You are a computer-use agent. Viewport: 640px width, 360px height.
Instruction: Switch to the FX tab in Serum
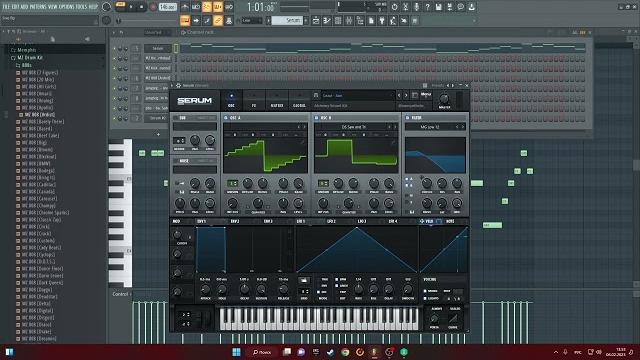[x=253, y=100]
